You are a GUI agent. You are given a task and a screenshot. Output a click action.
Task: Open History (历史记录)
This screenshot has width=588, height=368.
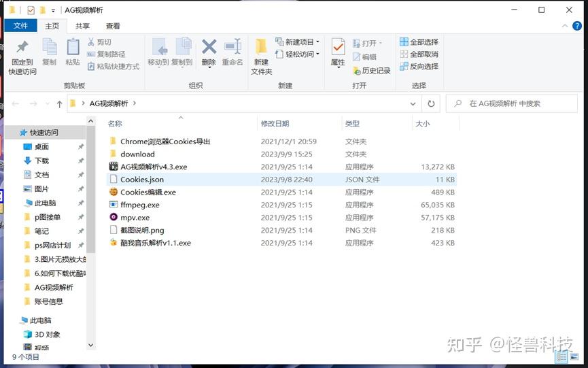coord(372,71)
